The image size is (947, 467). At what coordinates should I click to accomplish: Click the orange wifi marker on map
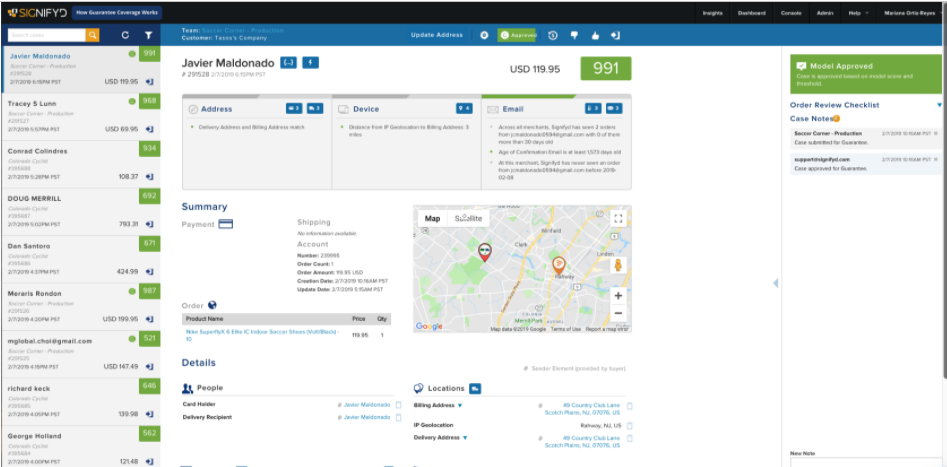tap(559, 265)
